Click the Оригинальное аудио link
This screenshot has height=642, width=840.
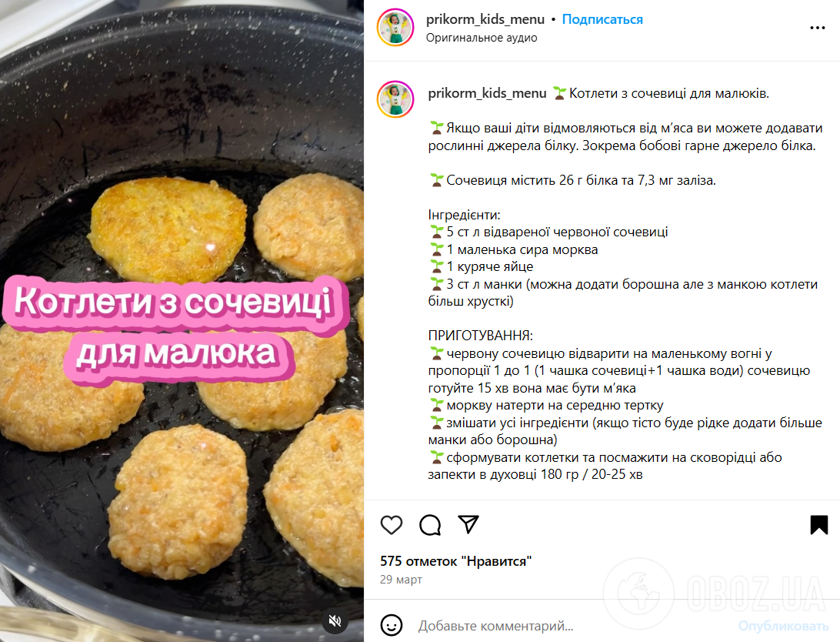481,38
